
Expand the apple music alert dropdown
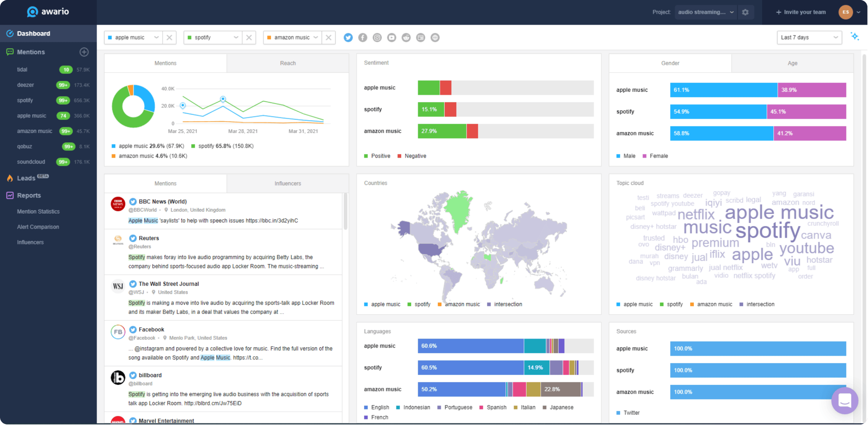[156, 38]
